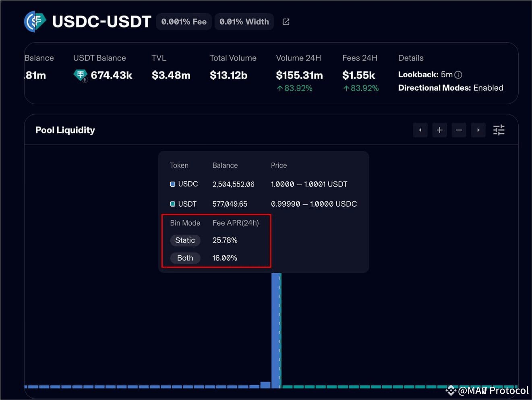Click the Pool Liquidity heading
Viewport: 532px width, 400px height.
(65, 130)
